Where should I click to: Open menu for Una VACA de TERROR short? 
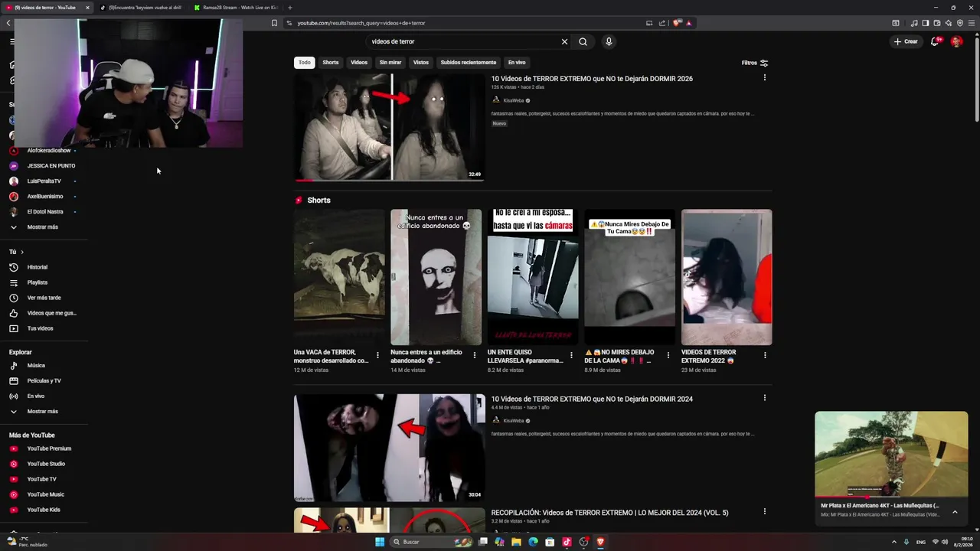pyautogui.click(x=377, y=355)
